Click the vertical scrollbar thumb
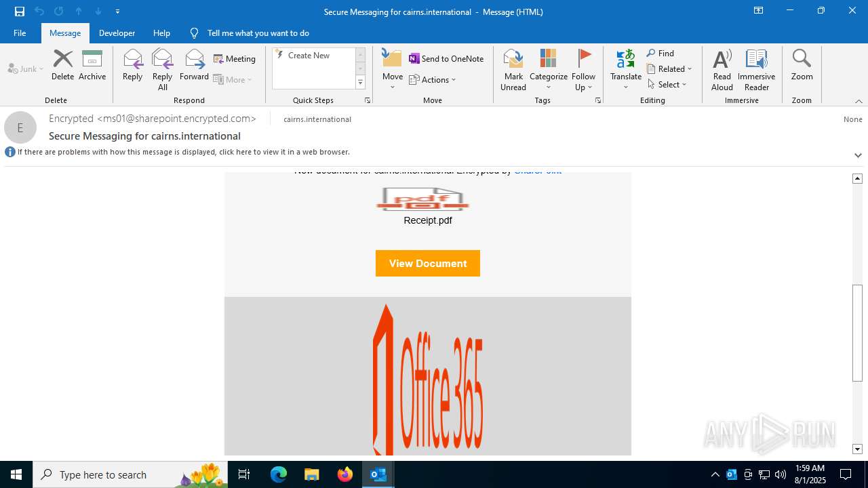This screenshot has height=488, width=868. (857, 333)
